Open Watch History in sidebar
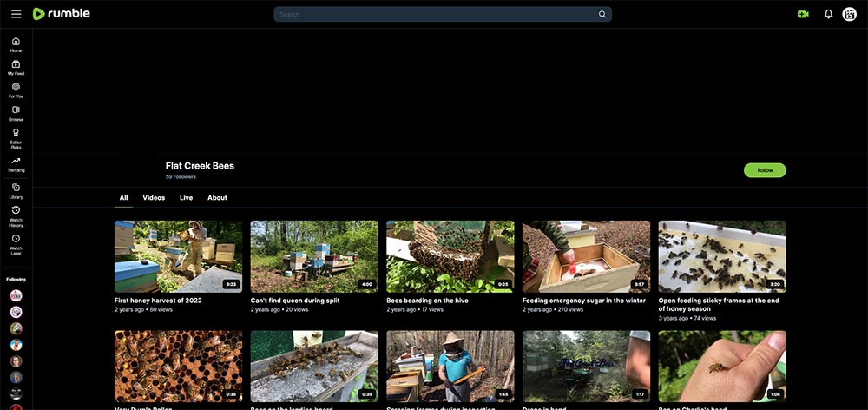The width and height of the screenshot is (868, 410). click(x=16, y=216)
